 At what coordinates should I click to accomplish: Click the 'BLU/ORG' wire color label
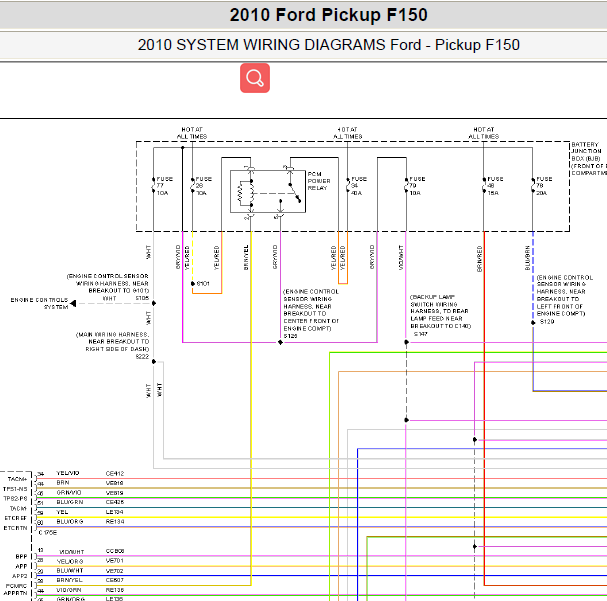(x=70, y=522)
